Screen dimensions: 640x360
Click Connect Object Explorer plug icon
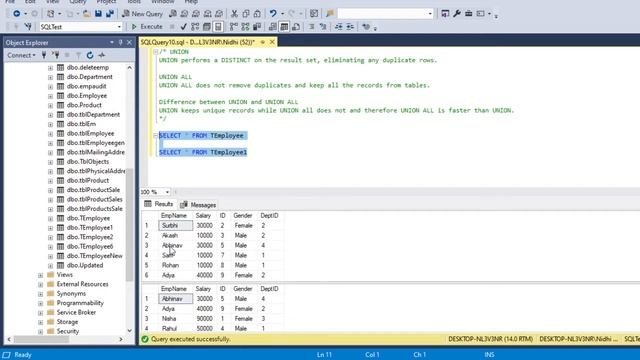pos(44,55)
